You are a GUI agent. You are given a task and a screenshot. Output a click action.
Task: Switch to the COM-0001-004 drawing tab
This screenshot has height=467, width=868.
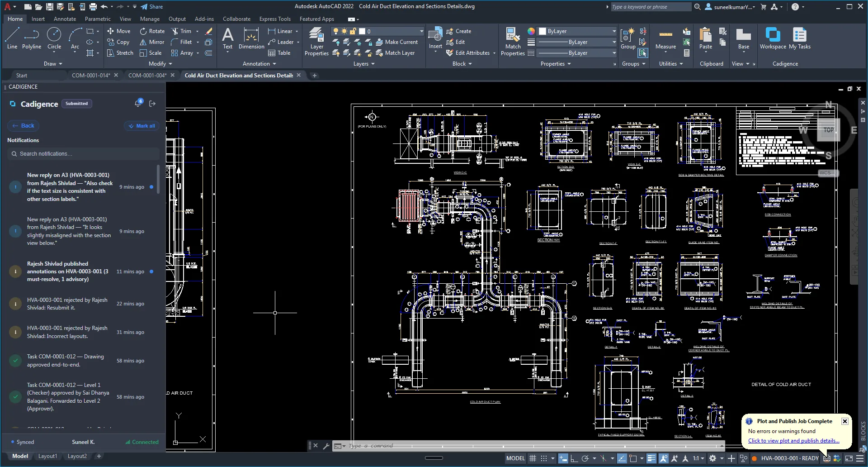147,75
